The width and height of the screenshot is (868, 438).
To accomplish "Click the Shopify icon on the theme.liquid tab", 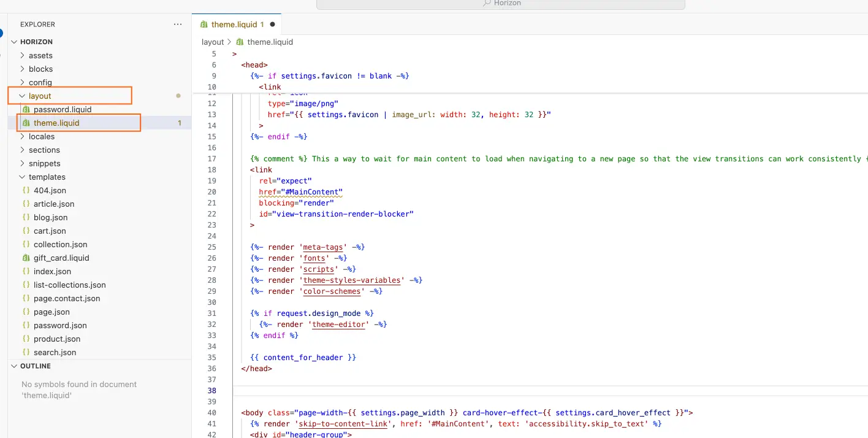I will click(204, 25).
